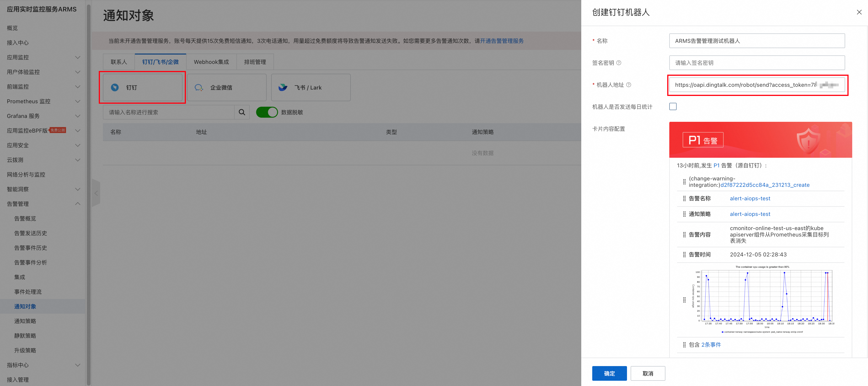
Task: Click drag handle beside 通知策略 card row
Action: [684, 214]
